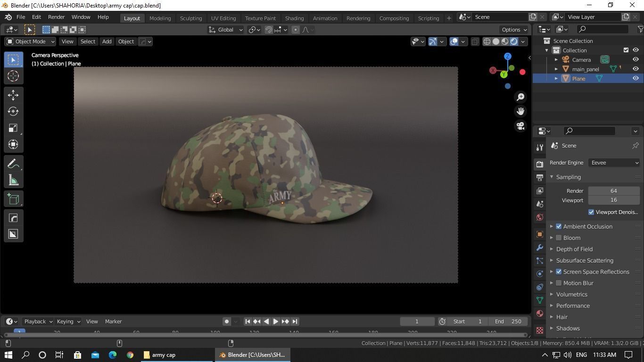Image resolution: width=644 pixels, height=362 pixels.
Task: Activate the Rotate tool
Action: [13, 112]
